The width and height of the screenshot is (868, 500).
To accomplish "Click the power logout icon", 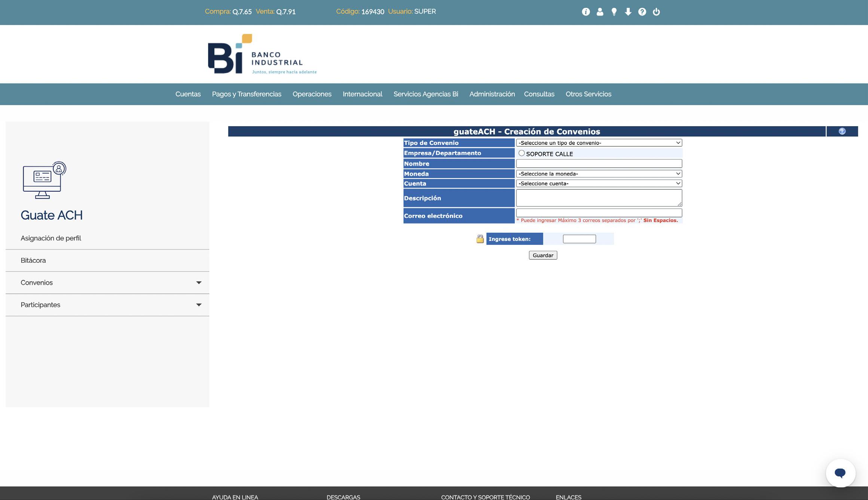I will click(656, 12).
